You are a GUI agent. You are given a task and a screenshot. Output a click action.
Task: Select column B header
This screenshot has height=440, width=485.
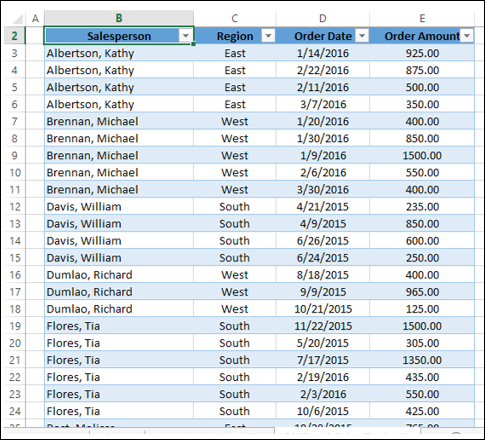(119, 18)
